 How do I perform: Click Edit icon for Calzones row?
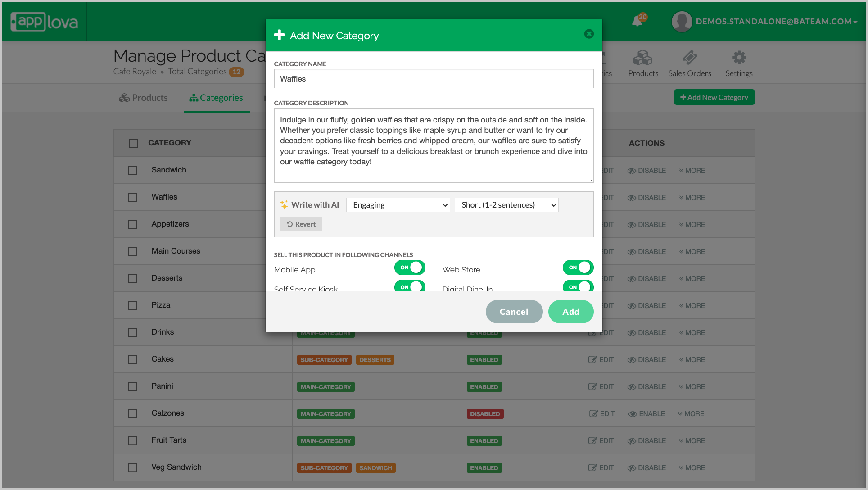tap(594, 413)
